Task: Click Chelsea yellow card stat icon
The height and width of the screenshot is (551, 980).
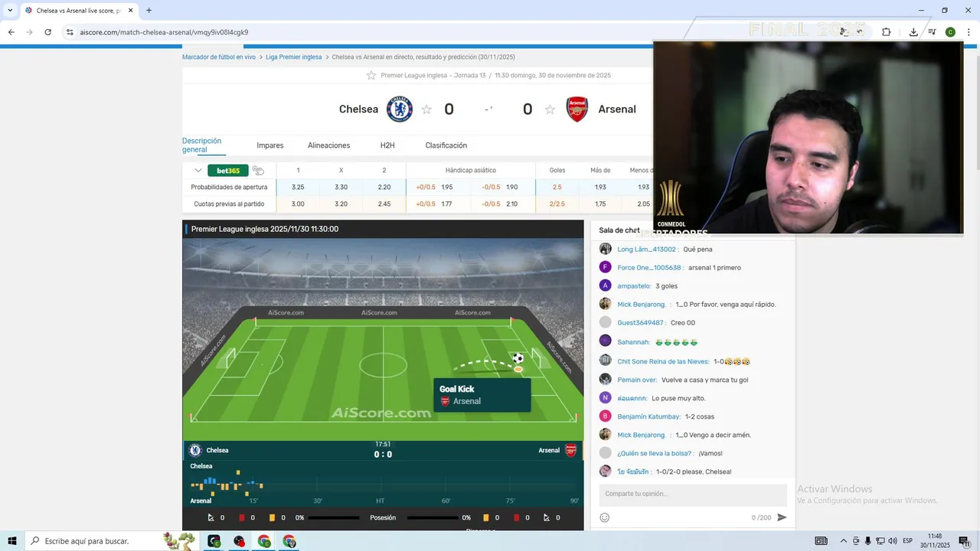Action: (272, 518)
